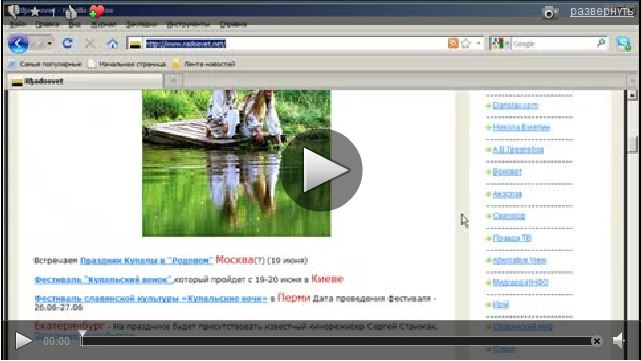Click the speaker volume icon
This screenshot has height=361, width=641.
pyautogui.click(x=619, y=340)
